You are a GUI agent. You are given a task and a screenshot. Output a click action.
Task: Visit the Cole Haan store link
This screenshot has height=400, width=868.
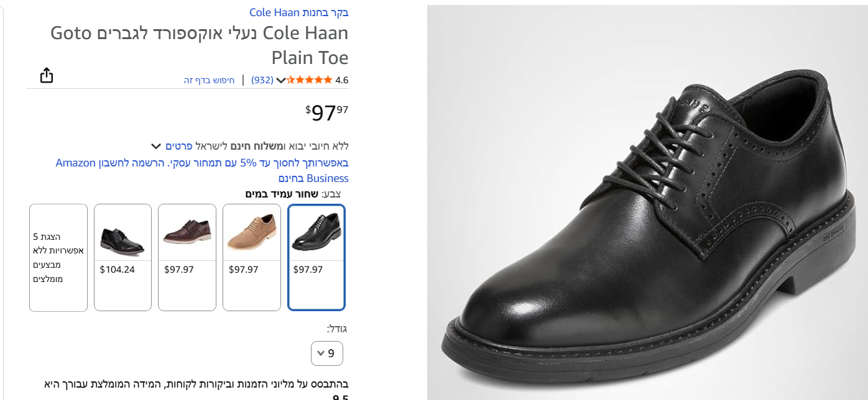tap(298, 12)
